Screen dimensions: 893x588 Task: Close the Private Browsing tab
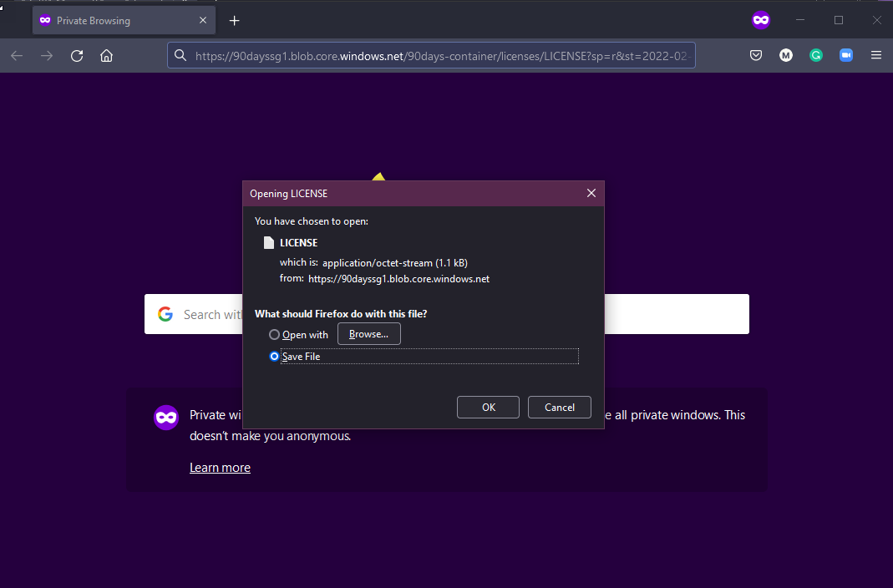pyautogui.click(x=203, y=21)
